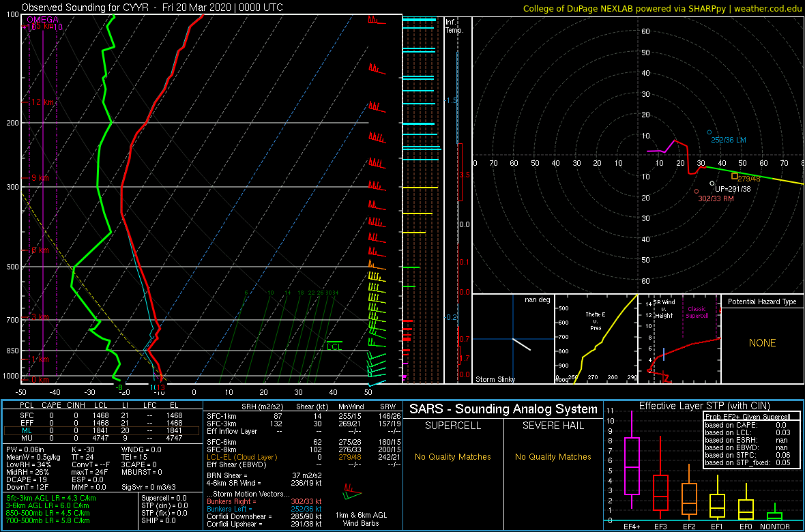
Task: Click the orange Corfidi square marker on hodograph
Action: pos(735,175)
